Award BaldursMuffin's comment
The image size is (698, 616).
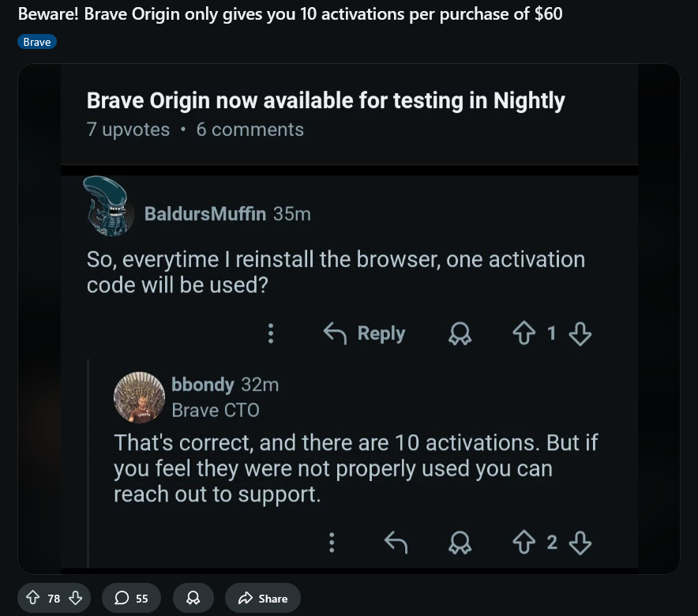(x=460, y=335)
